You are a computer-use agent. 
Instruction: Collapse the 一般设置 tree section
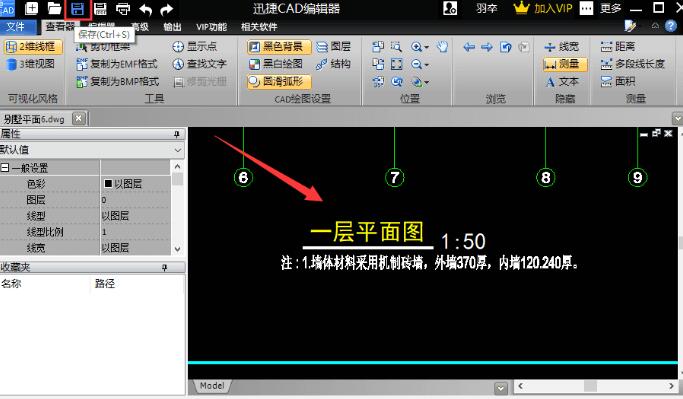pos(4,167)
